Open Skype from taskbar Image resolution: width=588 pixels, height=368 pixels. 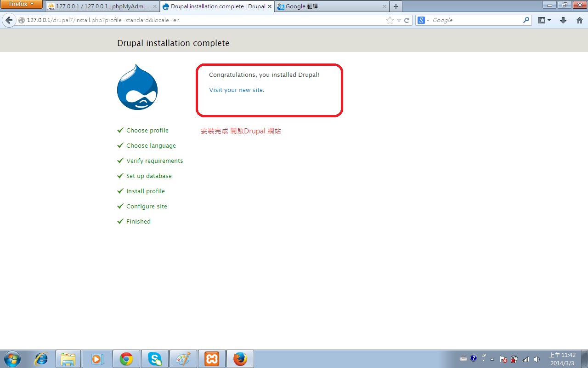point(155,359)
